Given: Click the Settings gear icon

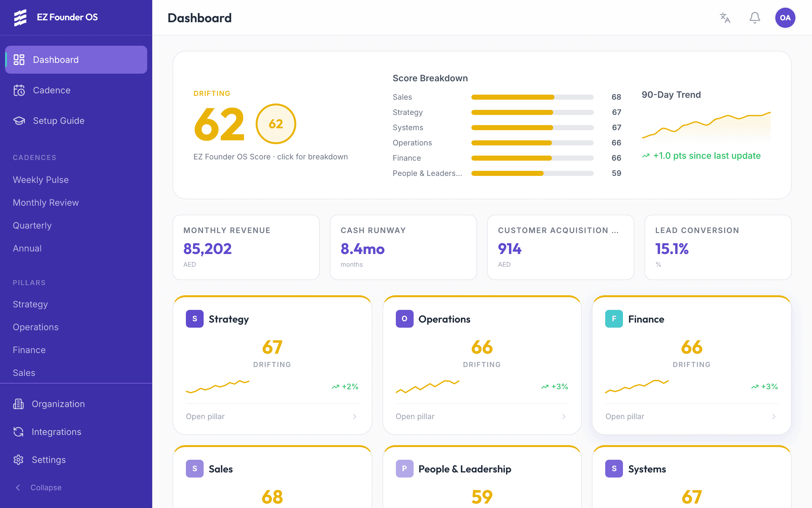Looking at the screenshot, I should click(x=18, y=460).
